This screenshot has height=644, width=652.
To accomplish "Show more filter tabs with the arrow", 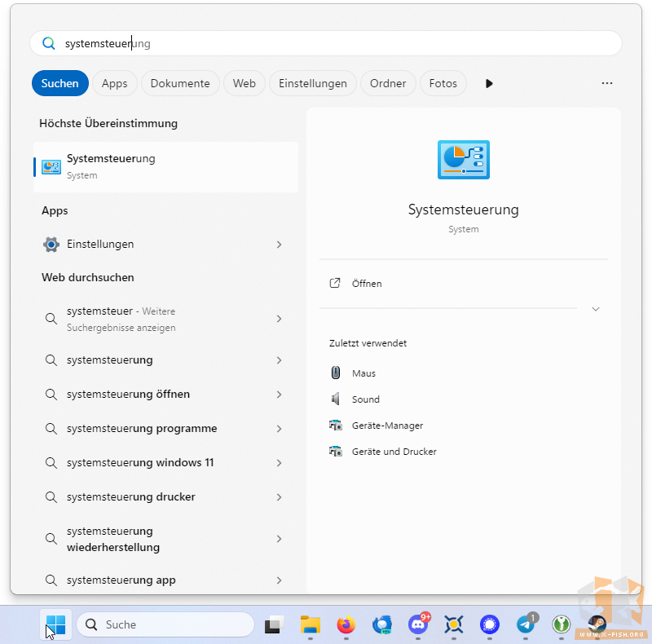I will [489, 84].
